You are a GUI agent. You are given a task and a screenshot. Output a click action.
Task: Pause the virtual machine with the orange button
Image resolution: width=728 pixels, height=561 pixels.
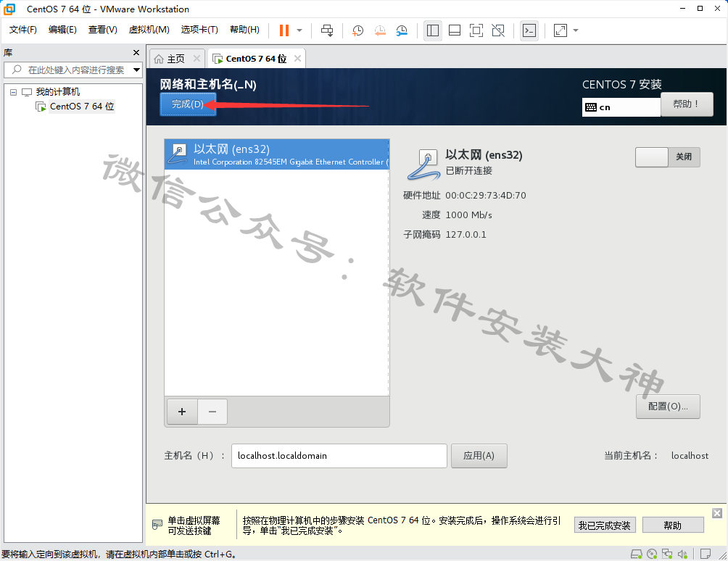284,30
